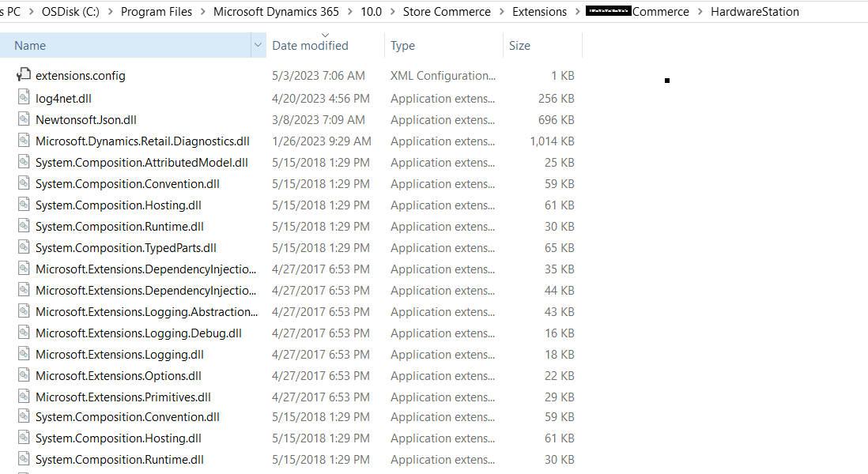Select the log4net.dll file name
This screenshot has width=868, height=474.
[64, 99]
